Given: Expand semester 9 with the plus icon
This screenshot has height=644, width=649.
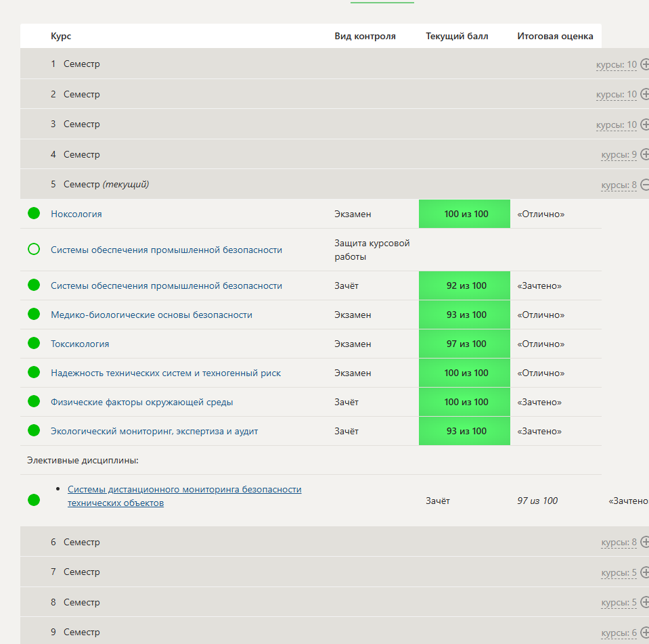Looking at the screenshot, I should [x=644, y=632].
